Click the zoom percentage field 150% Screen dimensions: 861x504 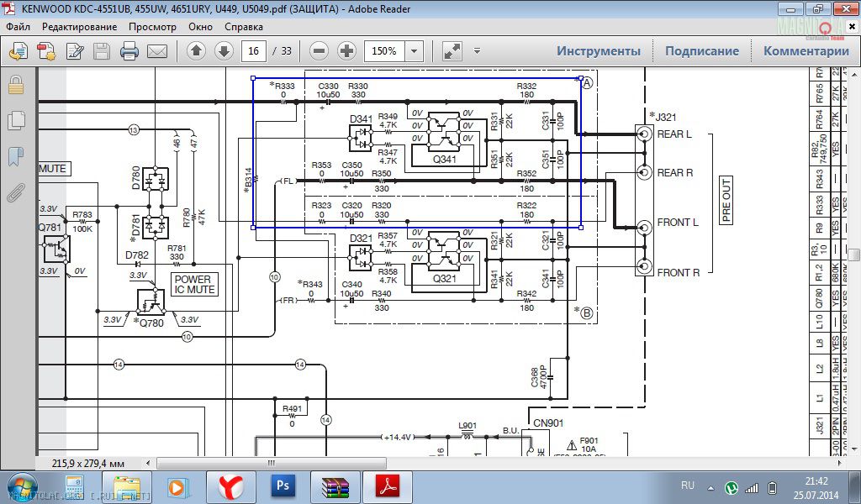coord(384,51)
